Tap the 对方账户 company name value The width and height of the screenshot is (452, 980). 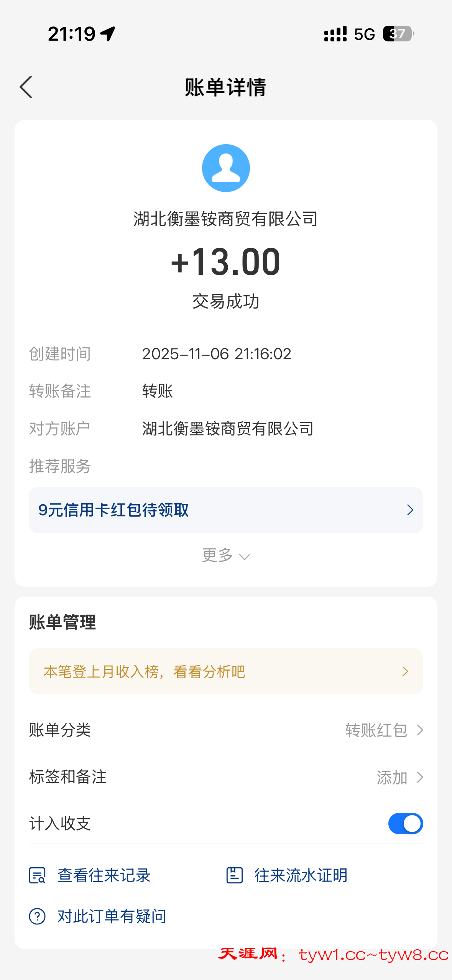[x=228, y=429]
